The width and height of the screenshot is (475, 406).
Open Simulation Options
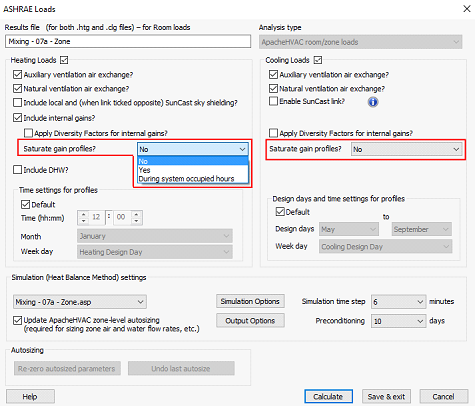click(250, 301)
